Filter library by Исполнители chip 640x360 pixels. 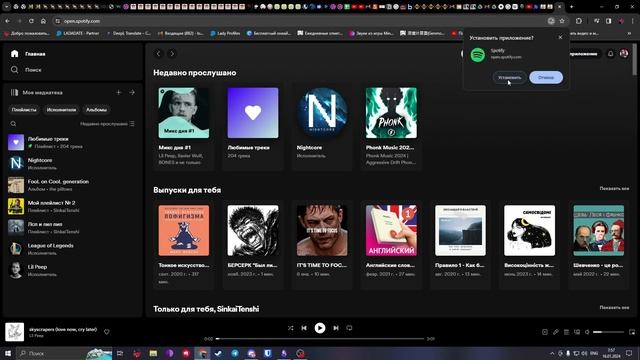[61, 110]
